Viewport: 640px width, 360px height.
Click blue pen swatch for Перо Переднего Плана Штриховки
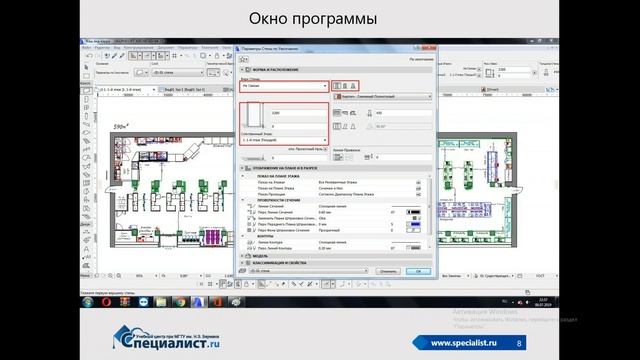(413, 224)
